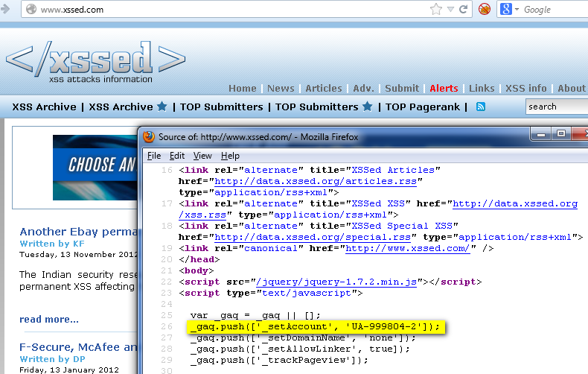Image resolution: width=588 pixels, height=374 pixels.
Task: Follow the /xss.rss link on line 17
Action: (x=202, y=215)
